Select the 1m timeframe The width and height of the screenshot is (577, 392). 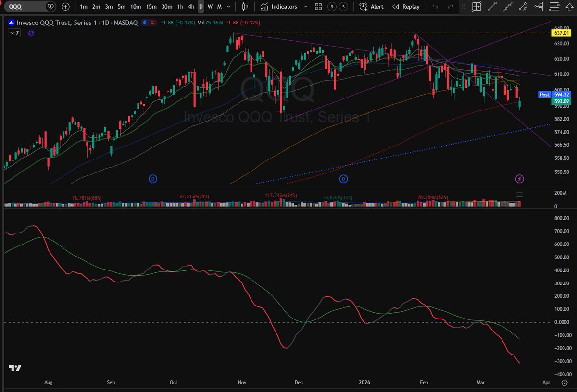tap(84, 7)
